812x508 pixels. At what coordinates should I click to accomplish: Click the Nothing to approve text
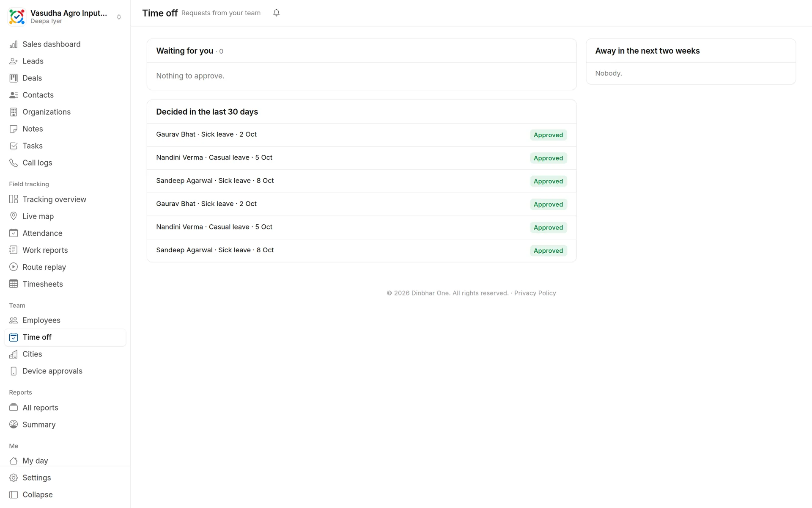[x=190, y=76]
